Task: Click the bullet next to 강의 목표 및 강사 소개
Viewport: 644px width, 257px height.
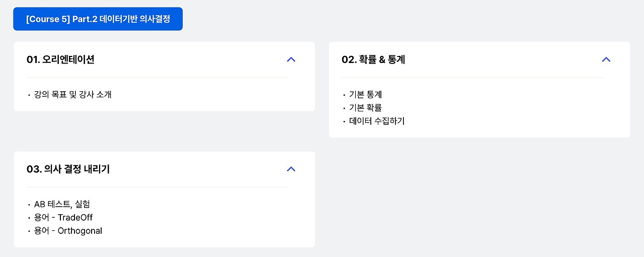Action: (29, 95)
